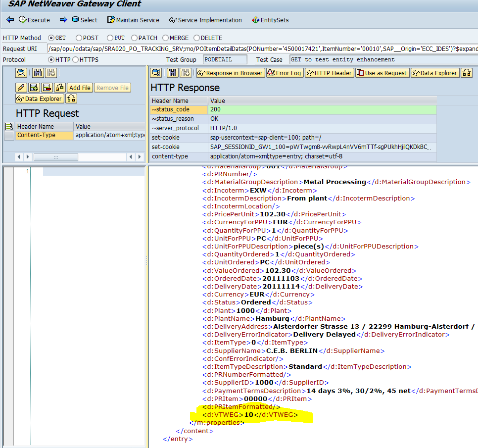This screenshot has height=448, width=478.
Task: Click the content-type response header cell
Action: click(179, 156)
